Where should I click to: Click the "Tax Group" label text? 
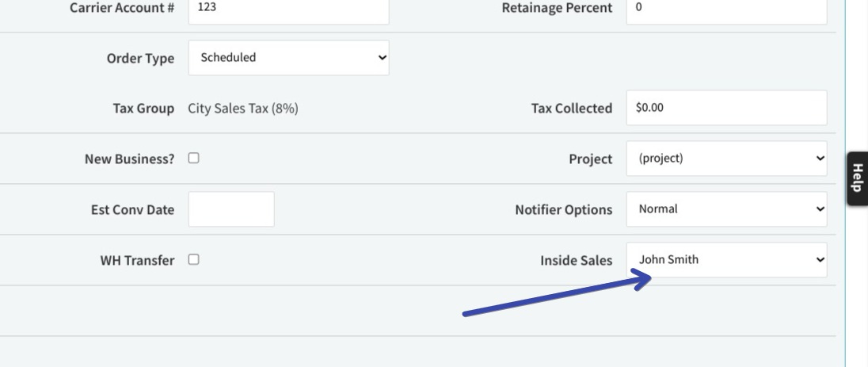[143, 109]
